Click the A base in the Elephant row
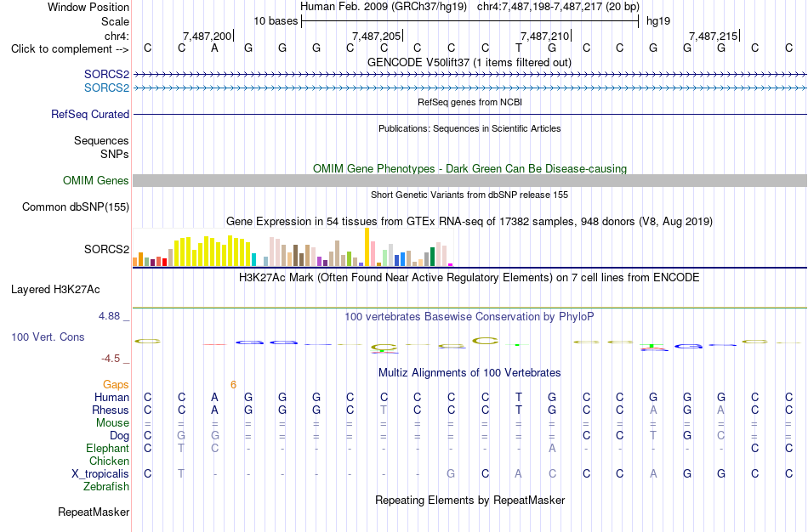This screenshot has height=532, width=808. pos(552,448)
